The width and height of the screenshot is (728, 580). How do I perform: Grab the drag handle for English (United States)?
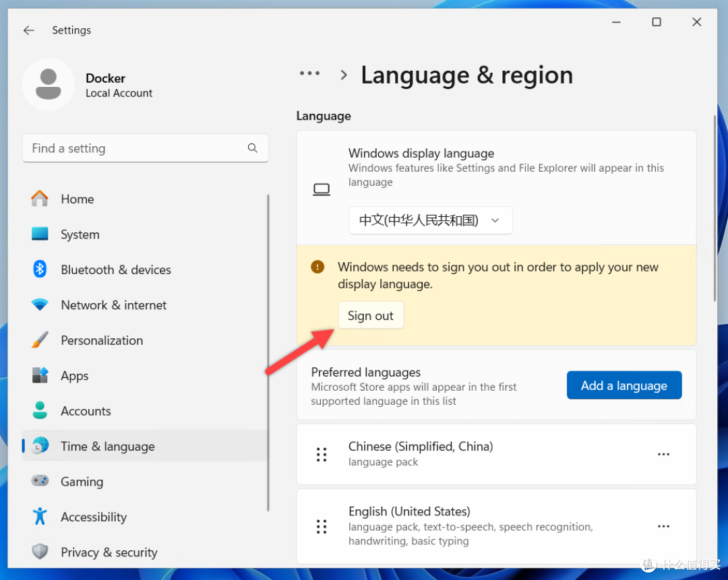pyautogui.click(x=322, y=526)
